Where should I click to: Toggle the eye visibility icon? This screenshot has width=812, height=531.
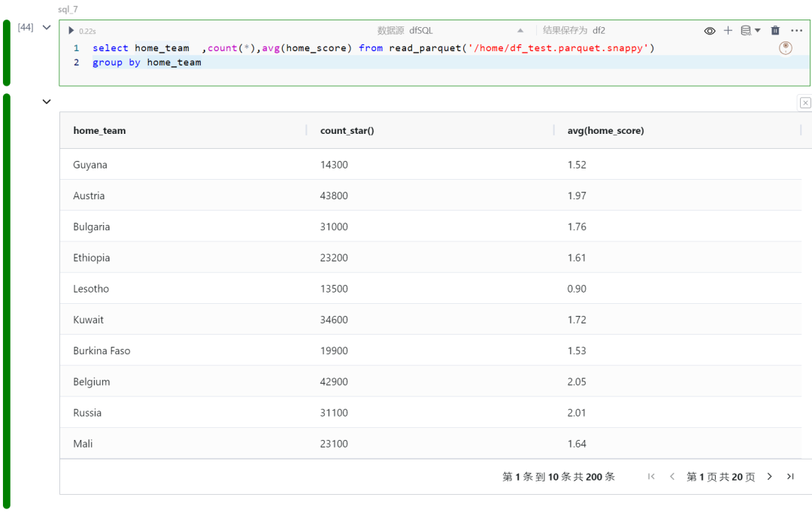click(710, 31)
